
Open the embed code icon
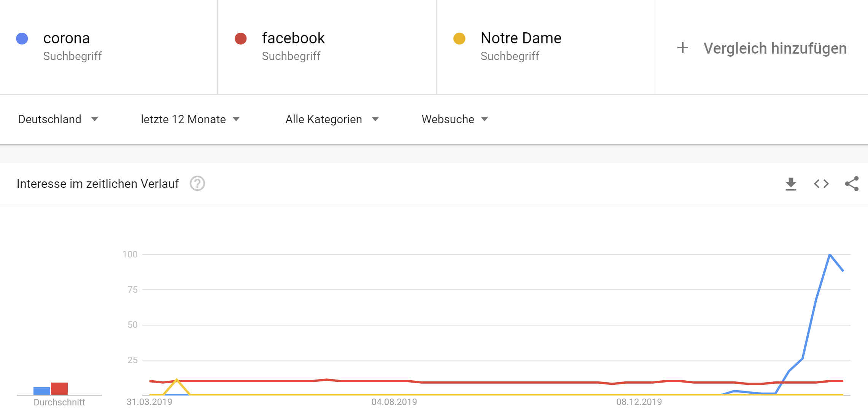tap(821, 184)
